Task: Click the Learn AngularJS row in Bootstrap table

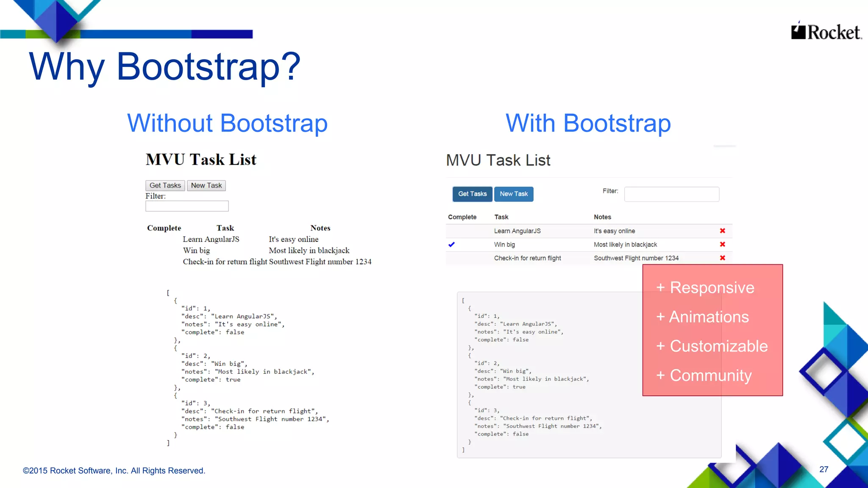Action: [517, 231]
